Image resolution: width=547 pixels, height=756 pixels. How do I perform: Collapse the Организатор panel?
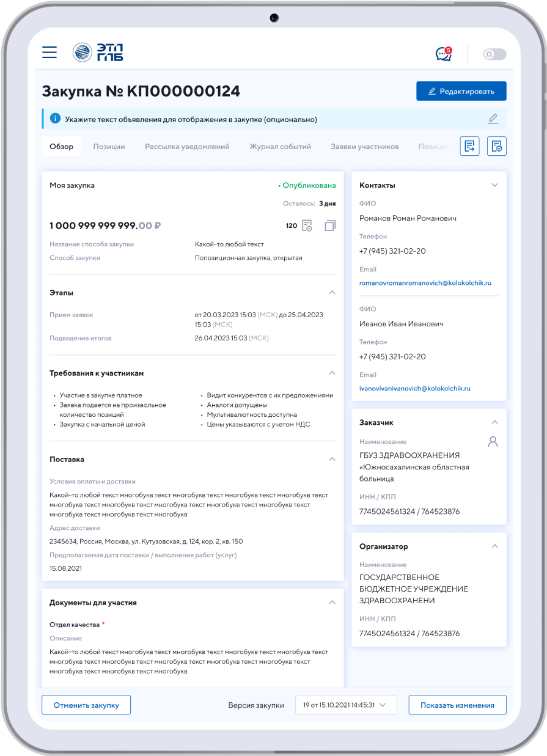click(495, 546)
